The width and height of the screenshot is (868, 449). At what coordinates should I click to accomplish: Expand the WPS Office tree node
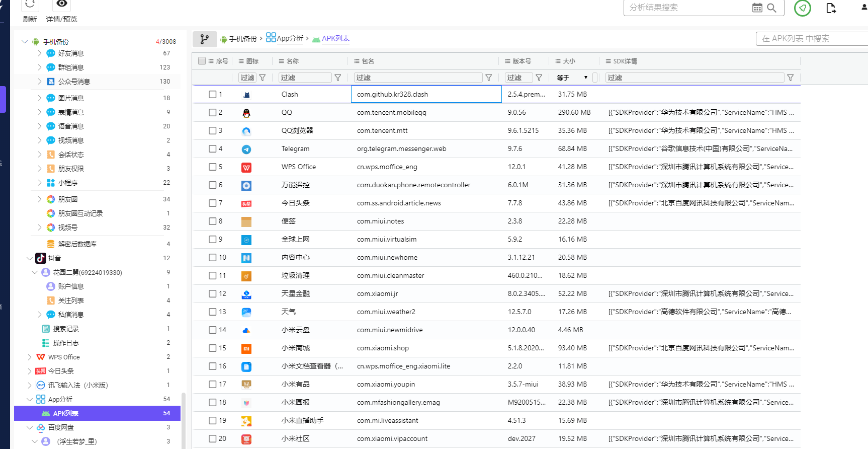click(x=29, y=357)
